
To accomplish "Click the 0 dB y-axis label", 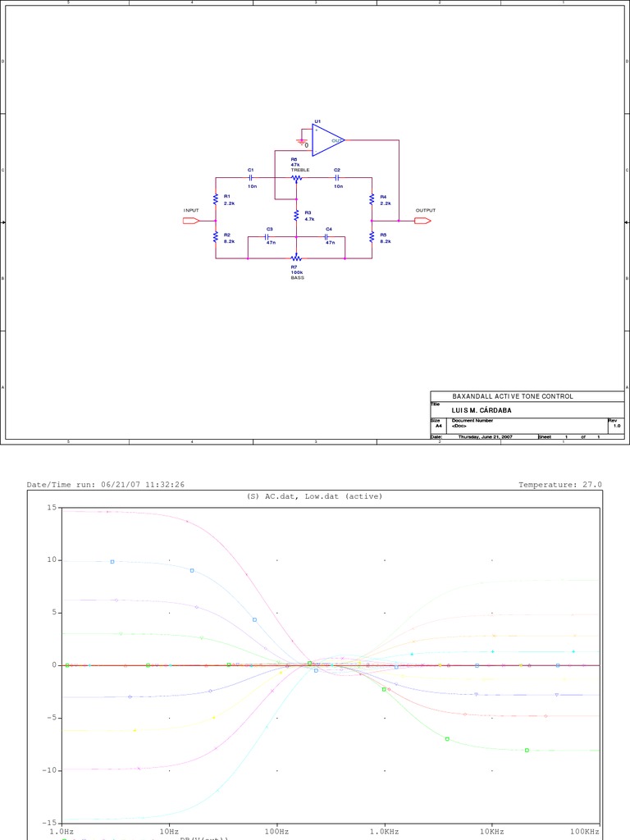I will 54,664.
